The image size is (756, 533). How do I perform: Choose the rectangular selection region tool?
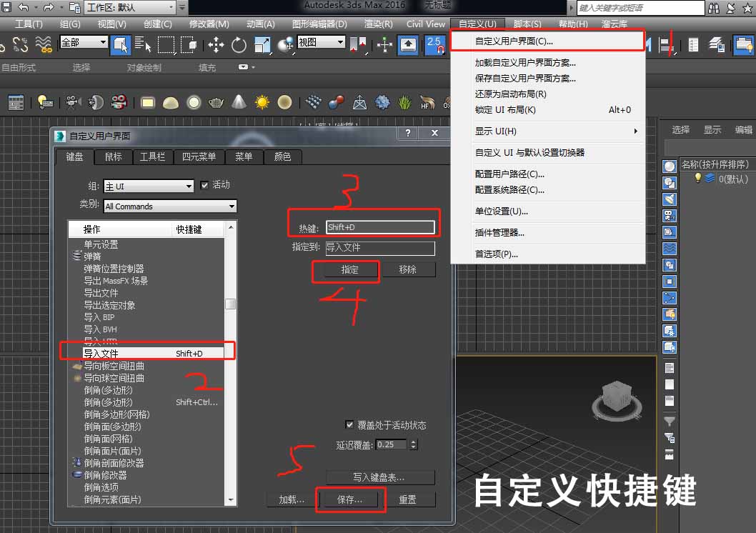(166, 44)
